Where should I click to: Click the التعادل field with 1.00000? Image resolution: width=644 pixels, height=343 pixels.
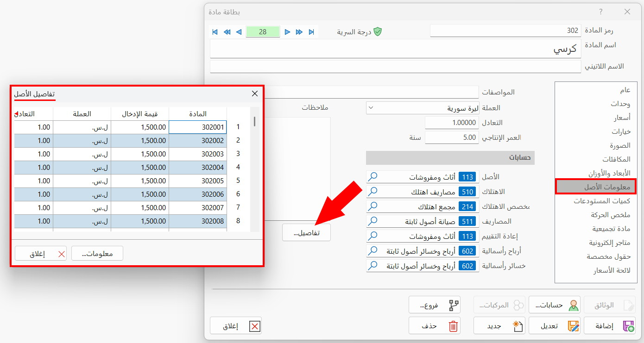pyautogui.click(x=452, y=123)
